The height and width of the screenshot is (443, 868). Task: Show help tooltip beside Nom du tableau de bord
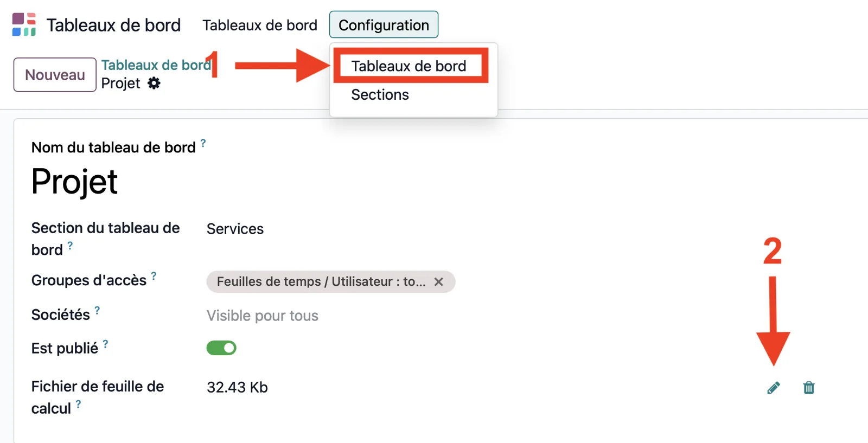point(203,143)
